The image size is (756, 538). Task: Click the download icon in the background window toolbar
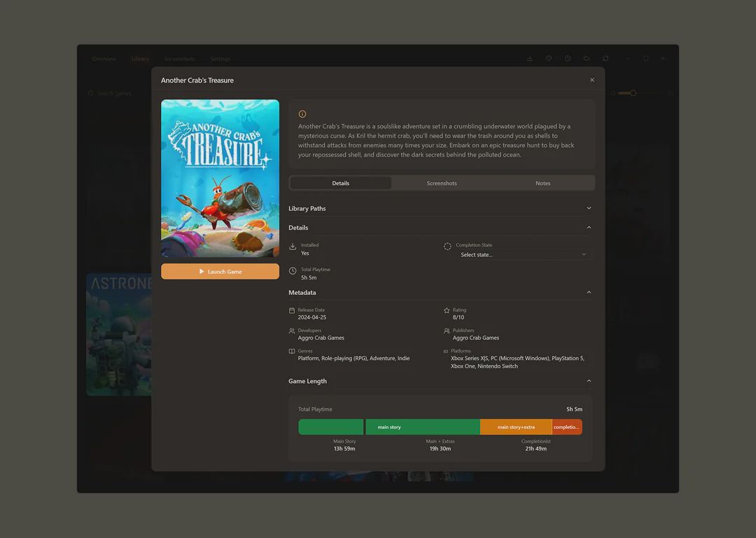point(530,58)
